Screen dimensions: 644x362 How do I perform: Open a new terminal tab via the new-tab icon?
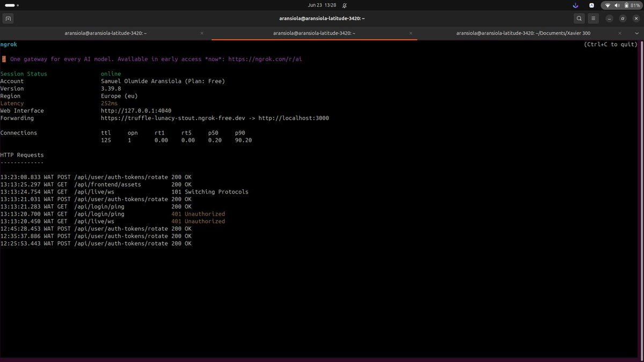click(8, 18)
